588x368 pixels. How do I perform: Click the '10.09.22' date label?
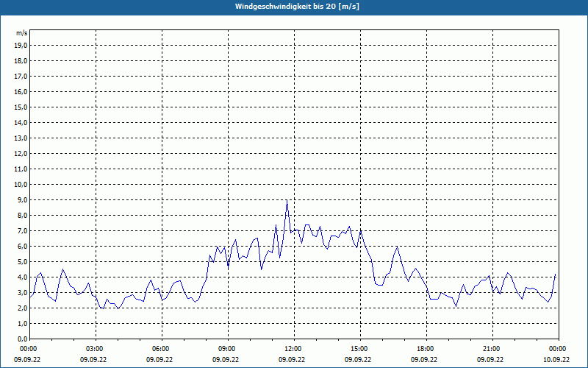click(x=556, y=359)
